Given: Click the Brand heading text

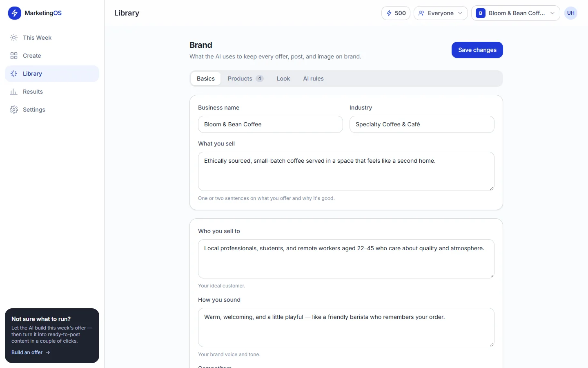Looking at the screenshot, I should click(x=201, y=45).
